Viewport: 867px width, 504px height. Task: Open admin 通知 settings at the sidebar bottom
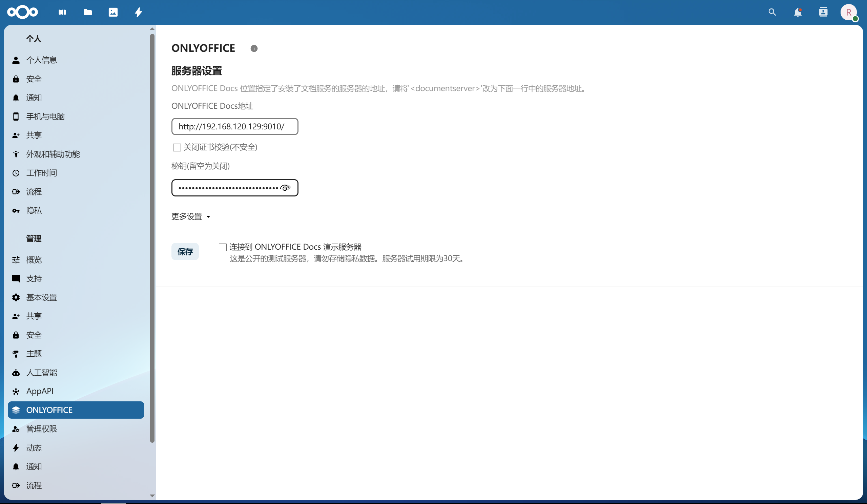[76, 466]
